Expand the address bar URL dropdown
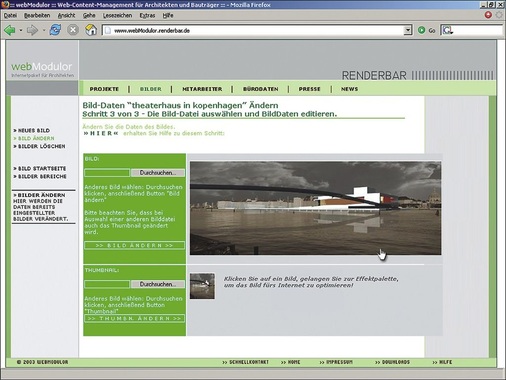This screenshot has height=380, width=506. 408,30
